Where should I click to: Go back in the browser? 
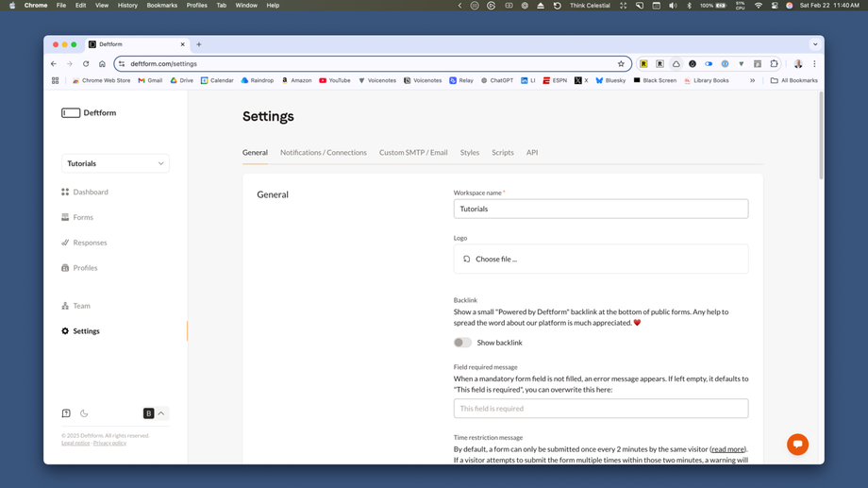(54, 63)
